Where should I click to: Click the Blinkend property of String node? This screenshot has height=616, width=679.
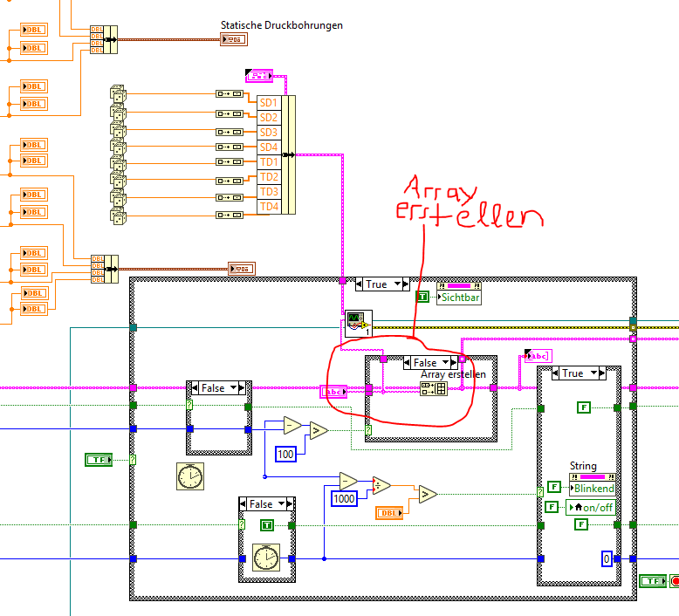coord(593,489)
